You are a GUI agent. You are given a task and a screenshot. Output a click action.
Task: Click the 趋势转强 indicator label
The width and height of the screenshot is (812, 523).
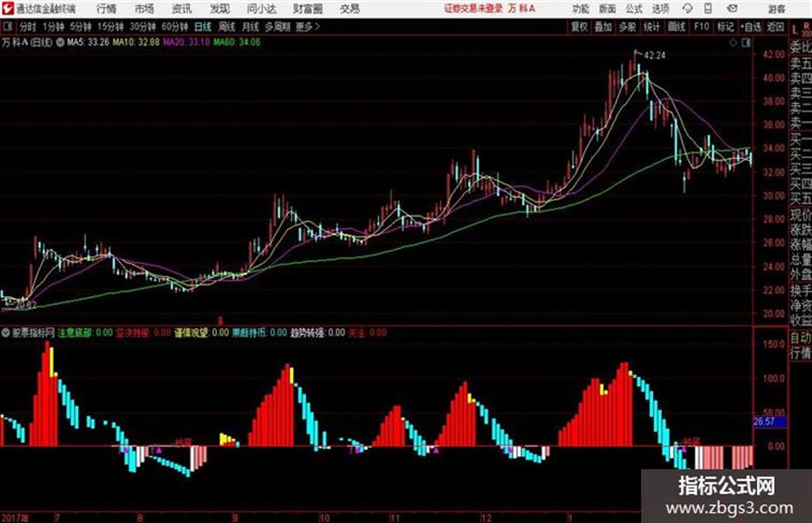click(308, 332)
